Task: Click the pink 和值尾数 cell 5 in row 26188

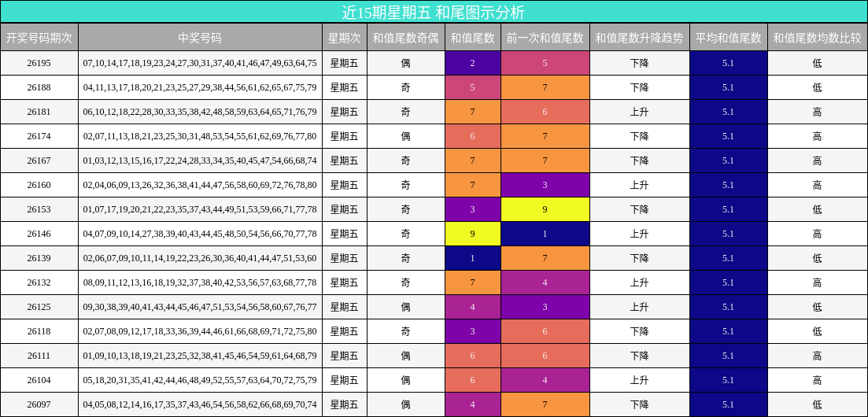Action: (473, 87)
